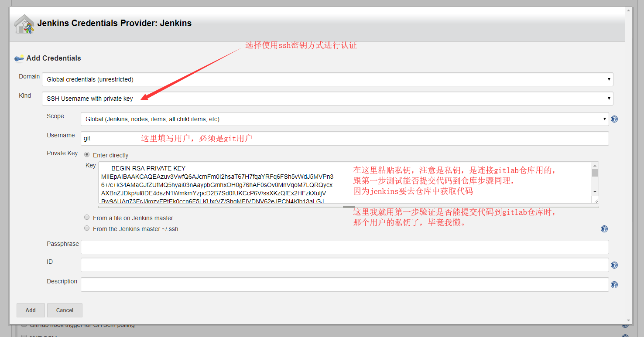Viewport: 644px width, 337px height.
Task: Click the Add Credentials key icon
Action: coord(19,58)
